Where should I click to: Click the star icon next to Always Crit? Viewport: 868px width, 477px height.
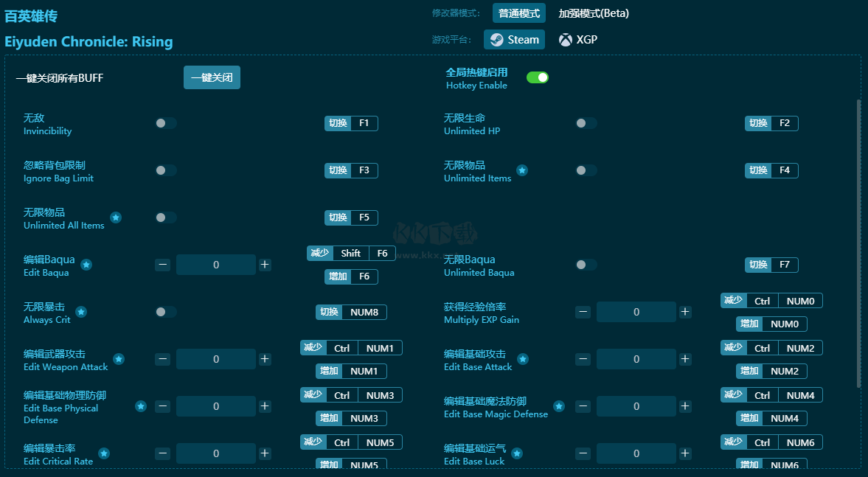coord(81,312)
